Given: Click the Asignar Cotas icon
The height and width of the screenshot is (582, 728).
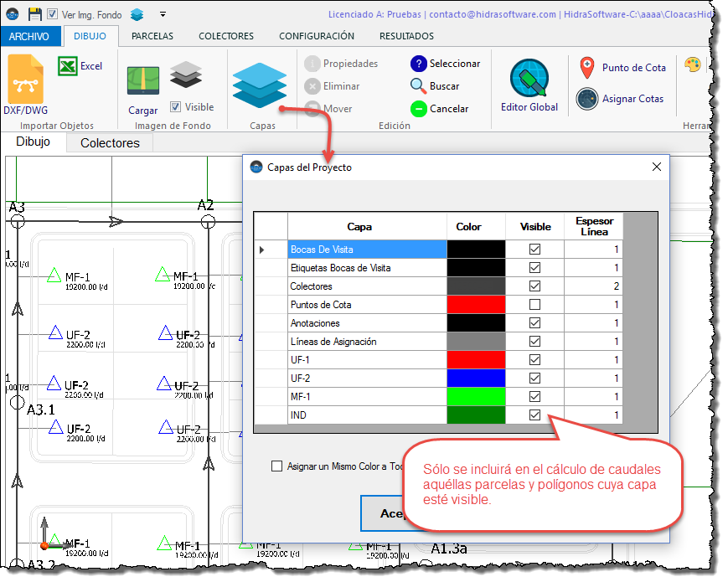Looking at the screenshot, I should click(586, 99).
